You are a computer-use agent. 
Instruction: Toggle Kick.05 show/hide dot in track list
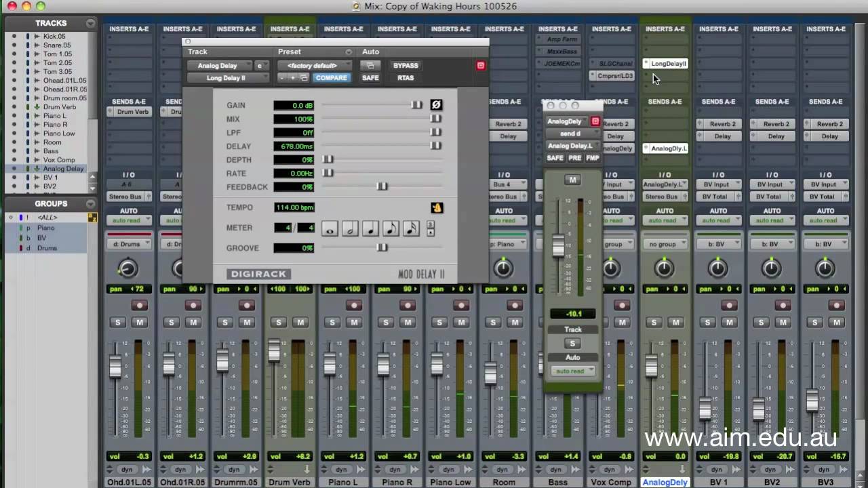[14, 37]
